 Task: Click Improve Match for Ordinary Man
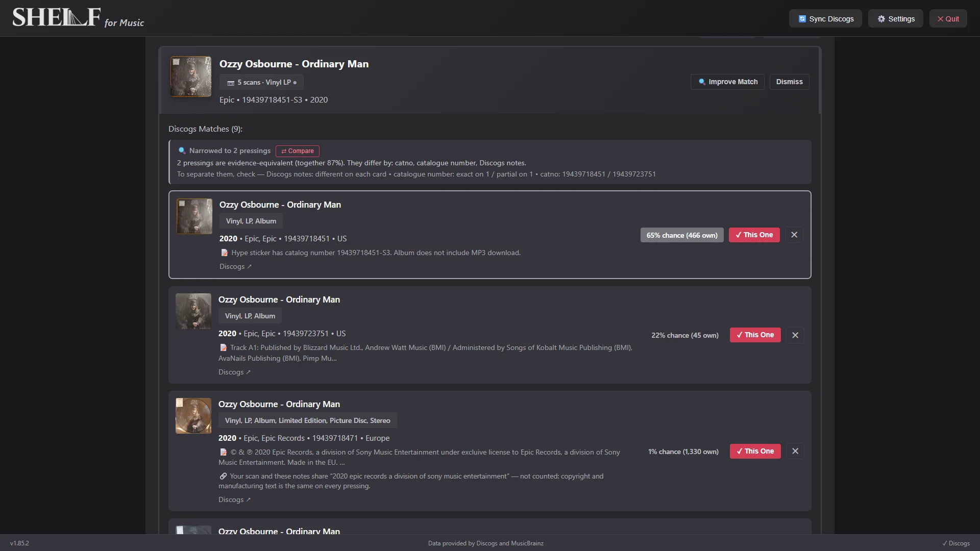[727, 82]
